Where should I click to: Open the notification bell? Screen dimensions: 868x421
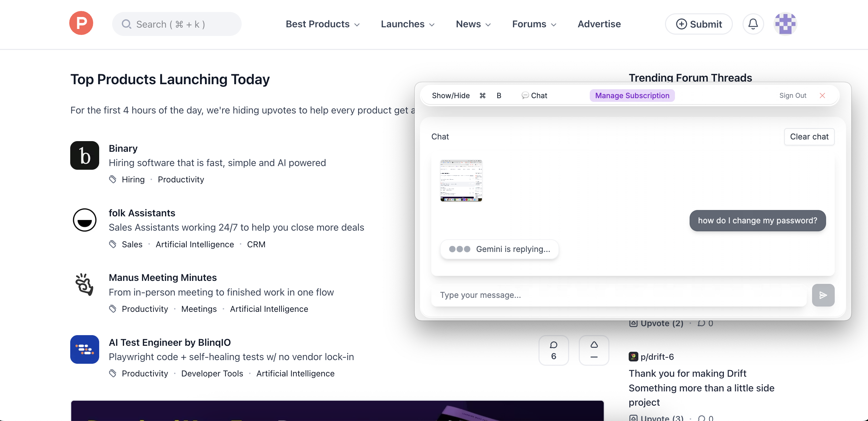click(753, 24)
